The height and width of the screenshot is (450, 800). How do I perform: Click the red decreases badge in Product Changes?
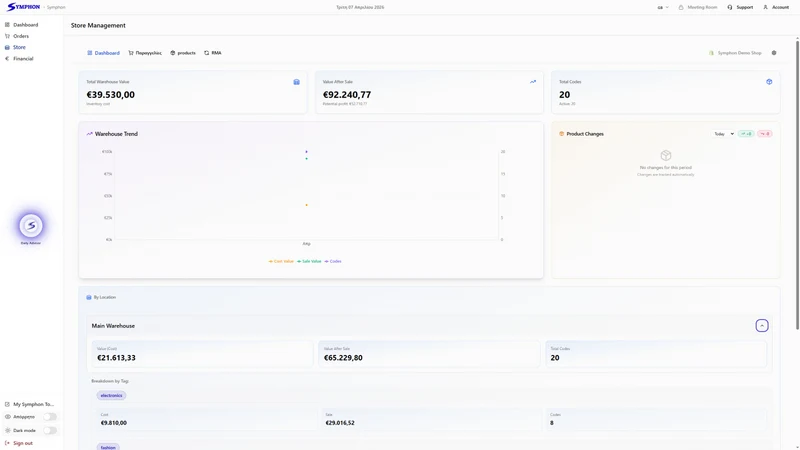pyautogui.click(x=764, y=134)
